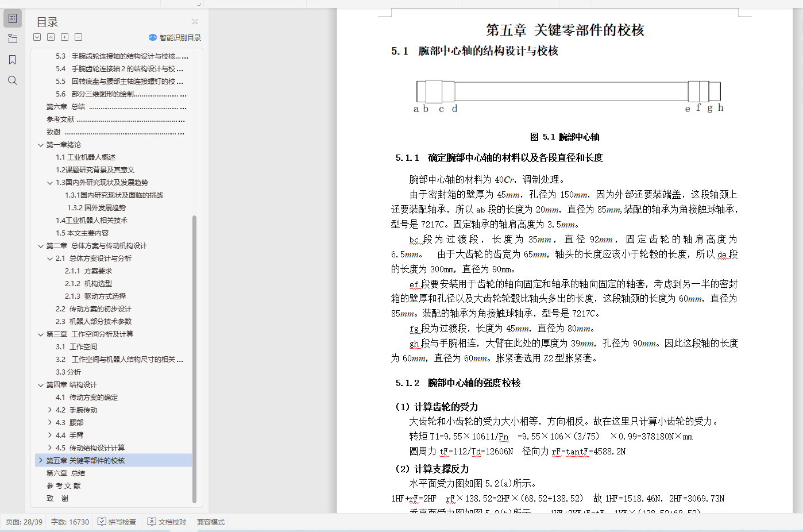Click caption 图 5.1 腕部中心轴
Screen dimensions: 803x532
[x=565, y=137]
